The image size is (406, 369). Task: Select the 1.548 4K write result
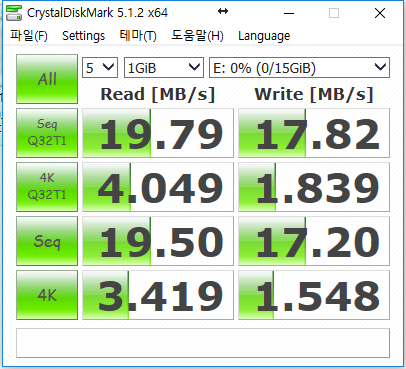pos(314,295)
